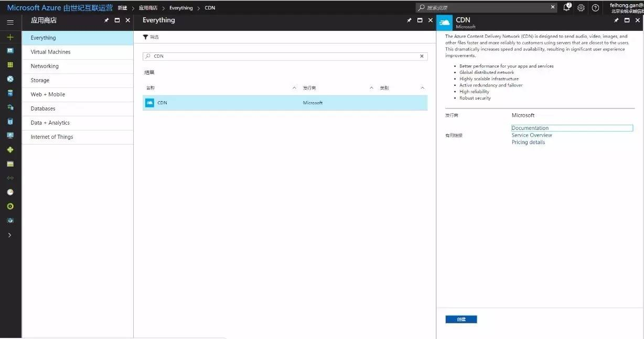
Task: Open the Service Overview link
Action: point(532,135)
